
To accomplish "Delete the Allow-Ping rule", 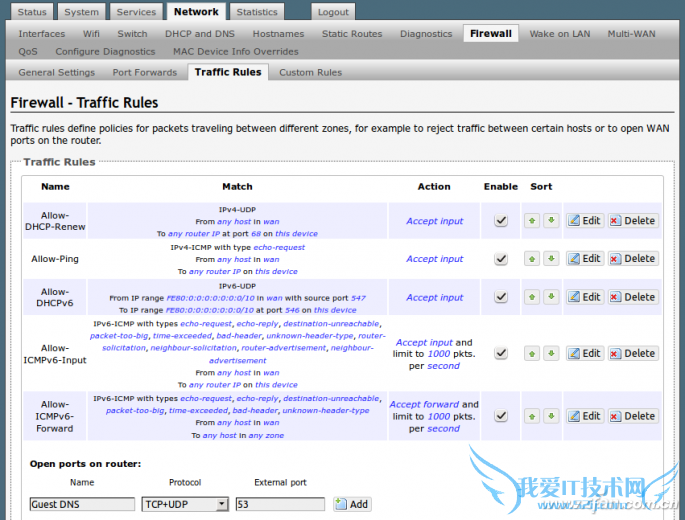I will click(x=632, y=258).
